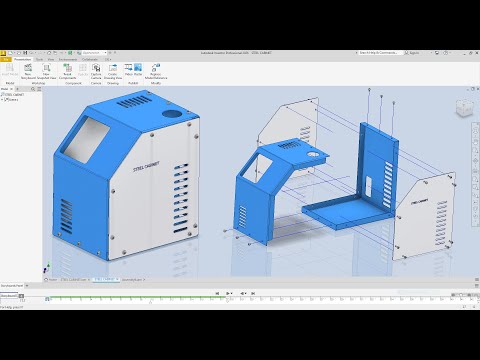The image size is (480, 360).
Task: Click Capture Camera tool
Action: pos(96,71)
